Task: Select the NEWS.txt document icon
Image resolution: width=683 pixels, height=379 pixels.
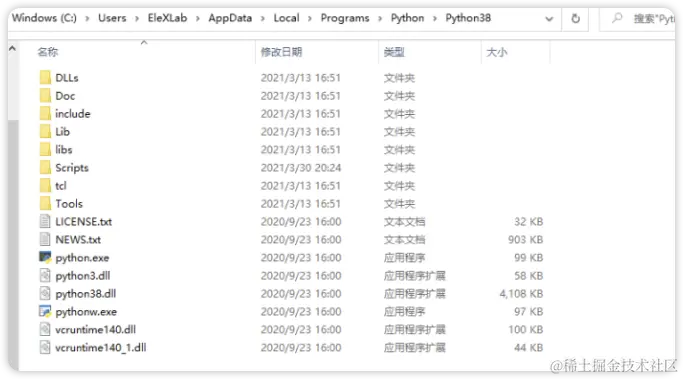Action: pos(45,240)
